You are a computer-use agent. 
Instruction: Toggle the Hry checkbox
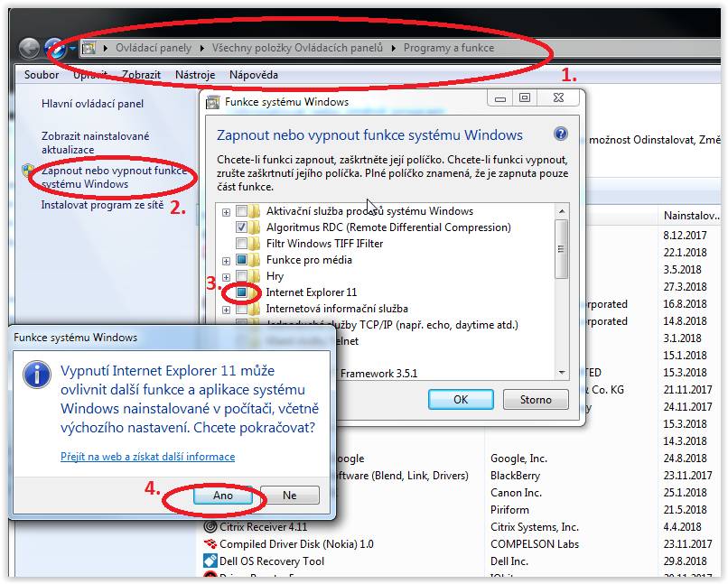point(241,276)
